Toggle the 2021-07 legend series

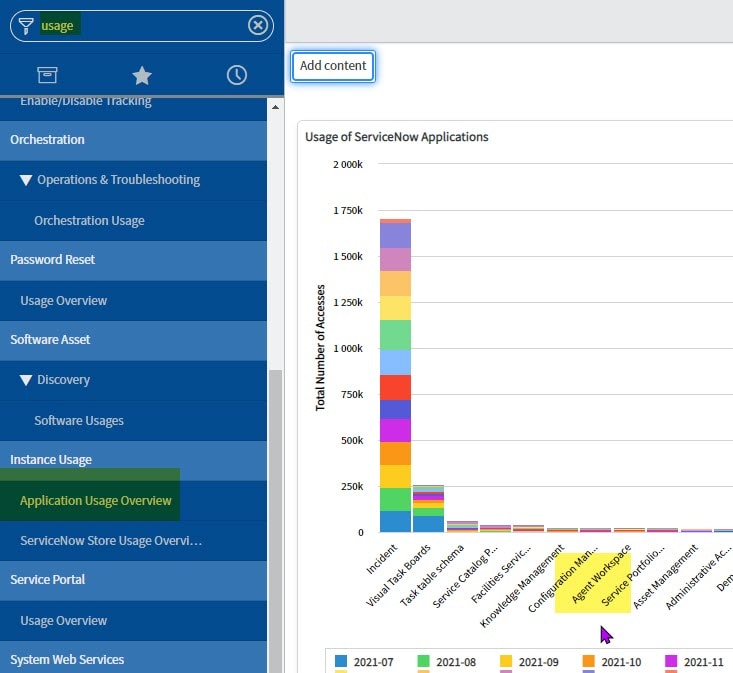tap(365, 662)
